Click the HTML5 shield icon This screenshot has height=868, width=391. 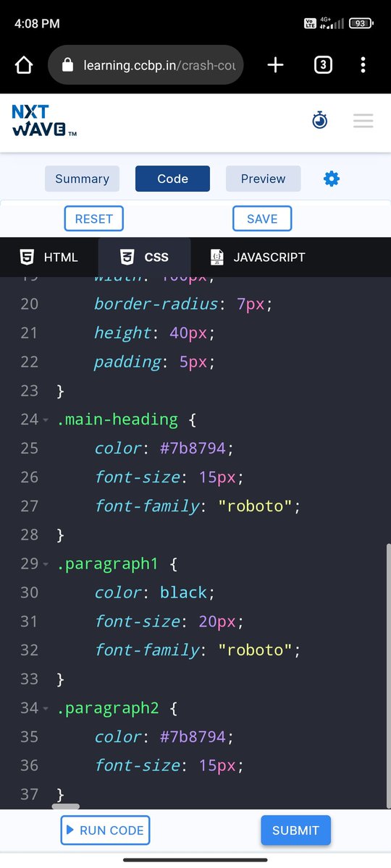tap(27, 257)
